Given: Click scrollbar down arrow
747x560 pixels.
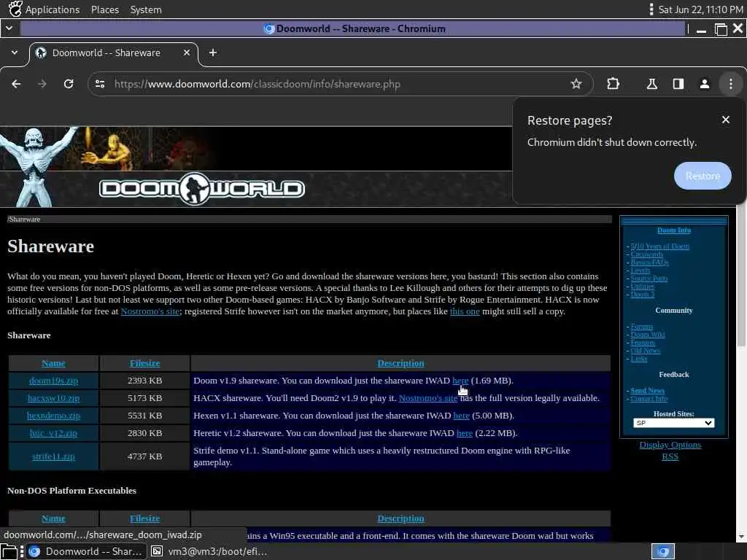Looking at the screenshot, I should pos(741,537).
